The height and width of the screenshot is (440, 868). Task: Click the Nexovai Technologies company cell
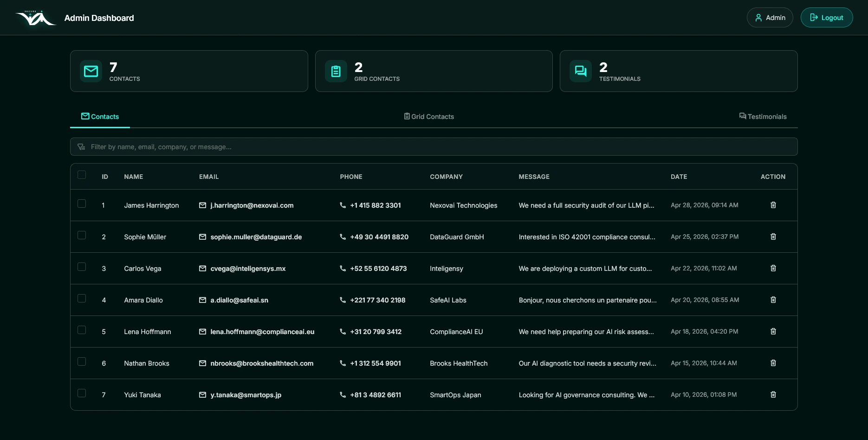point(464,205)
